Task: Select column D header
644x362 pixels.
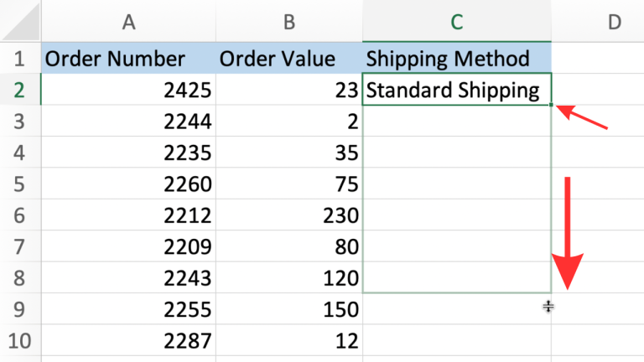Action: pos(614,22)
